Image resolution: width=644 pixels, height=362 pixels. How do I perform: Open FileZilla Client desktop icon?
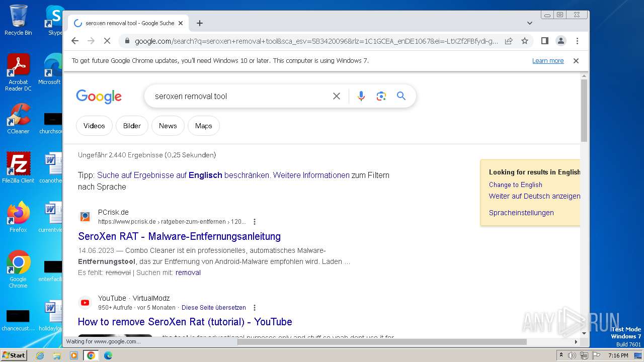[18, 167]
